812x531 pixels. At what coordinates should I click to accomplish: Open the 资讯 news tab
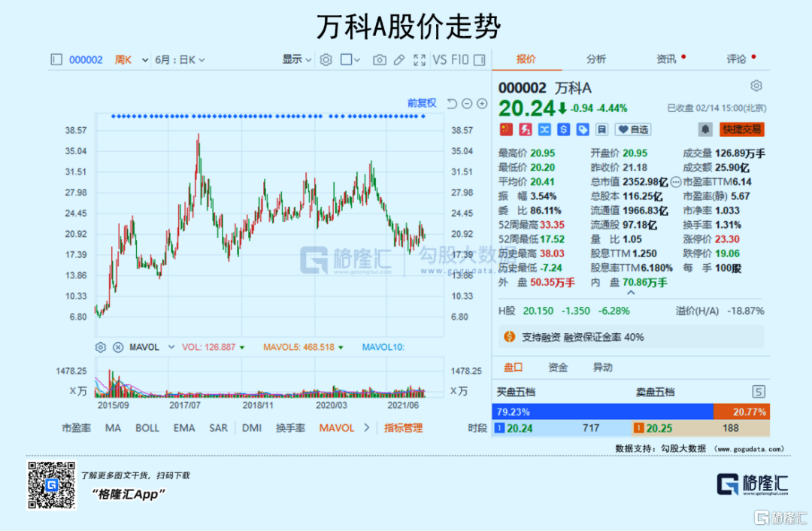pyautogui.click(x=666, y=59)
